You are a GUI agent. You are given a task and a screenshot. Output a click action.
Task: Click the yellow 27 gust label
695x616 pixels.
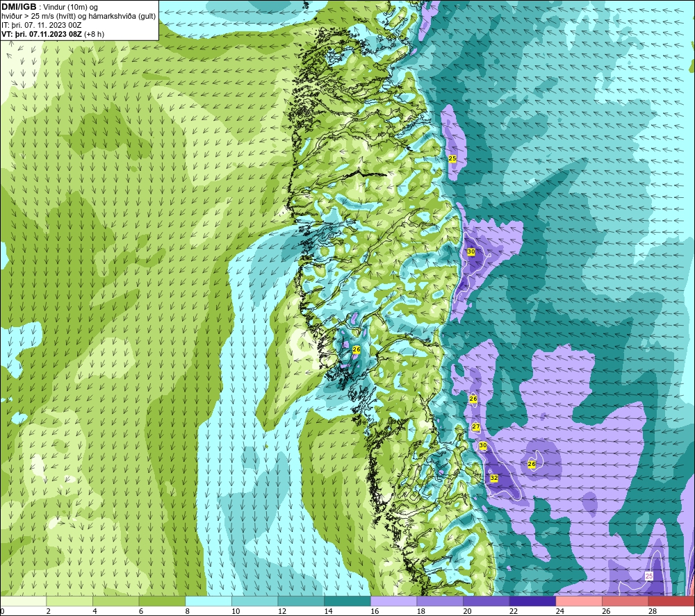(475, 427)
